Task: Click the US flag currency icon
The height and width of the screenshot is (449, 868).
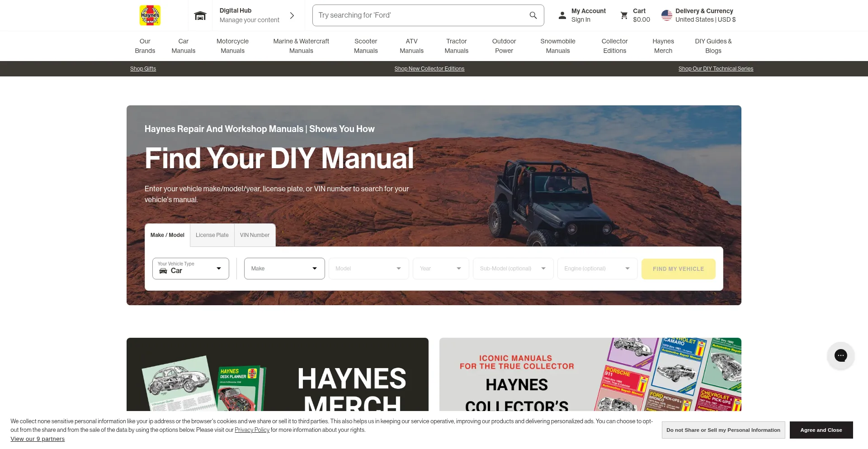Action: coord(666,15)
